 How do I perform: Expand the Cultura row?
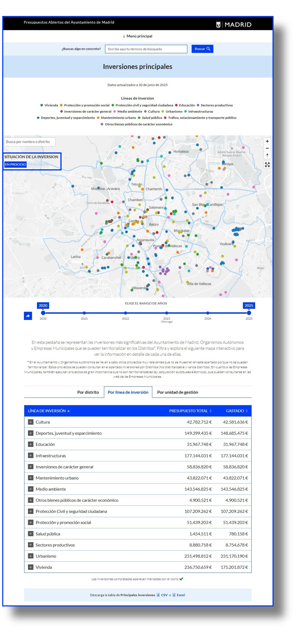coord(30,422)
